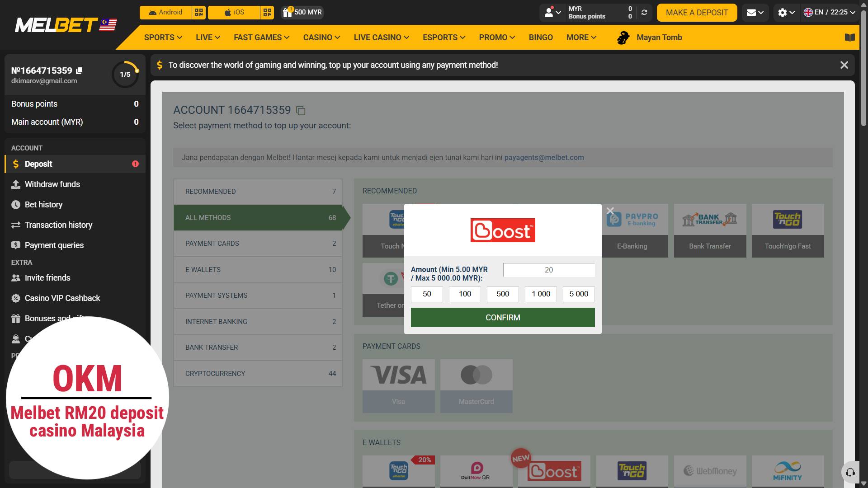Open Casino VIP Cashback
The height and width of the screenshot is (488, 868).
[75, 298]
